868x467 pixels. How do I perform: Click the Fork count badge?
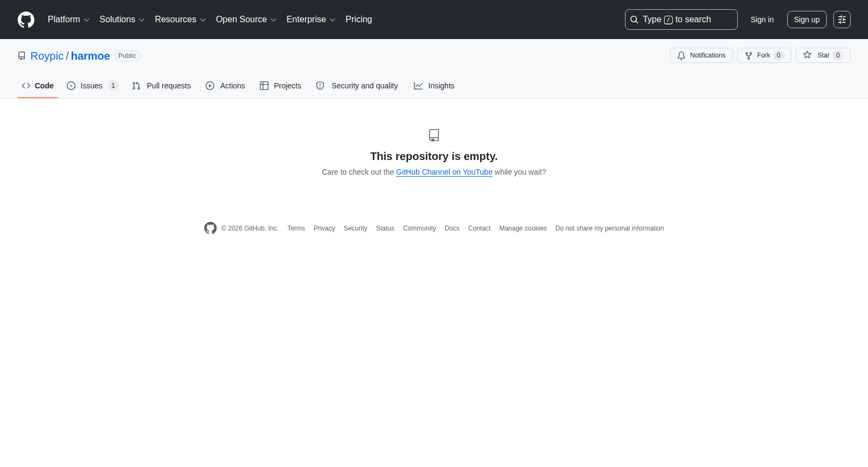[778, 55]
